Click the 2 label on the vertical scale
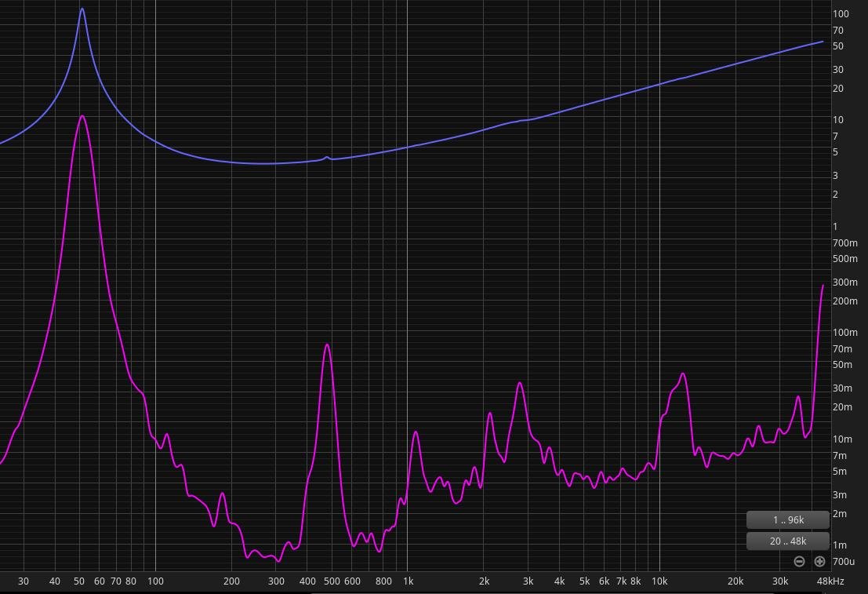This screenshot has width=868, height=594. pos(835,195)
